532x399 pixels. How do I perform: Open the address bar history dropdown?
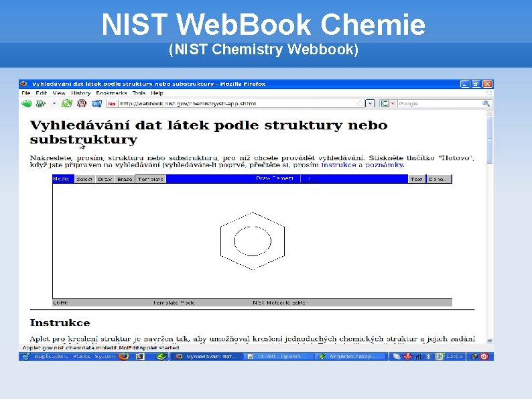pos(370,103)
